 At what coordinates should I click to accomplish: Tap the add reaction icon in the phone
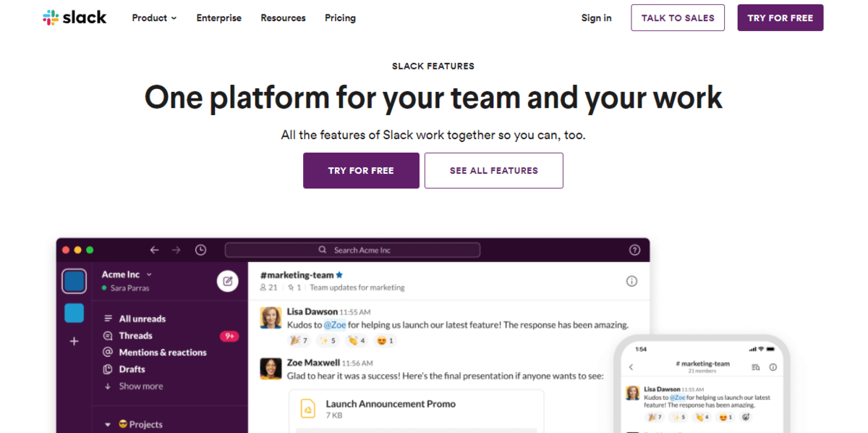[x=746, y=417]
